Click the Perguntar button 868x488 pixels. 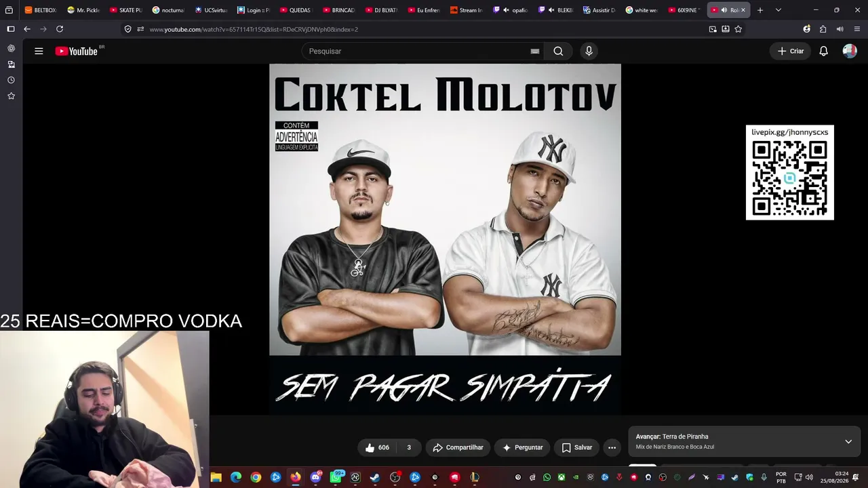click(522, 447)
